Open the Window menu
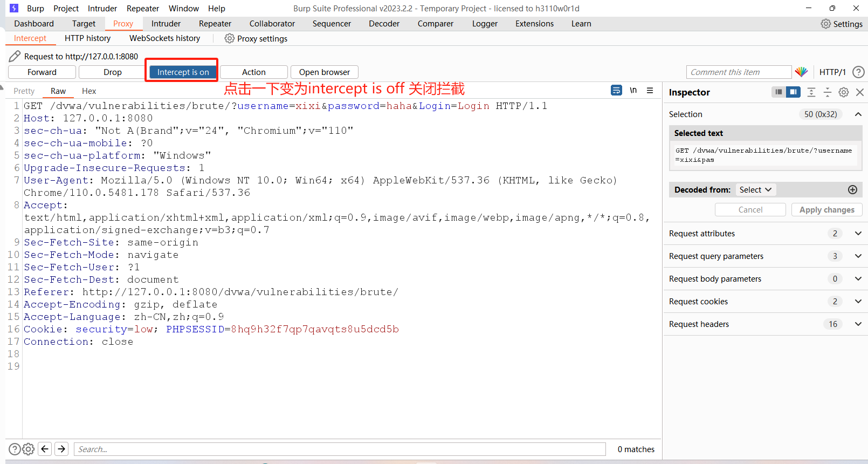The height and width of the screenshot is (464, 868). 184,8
